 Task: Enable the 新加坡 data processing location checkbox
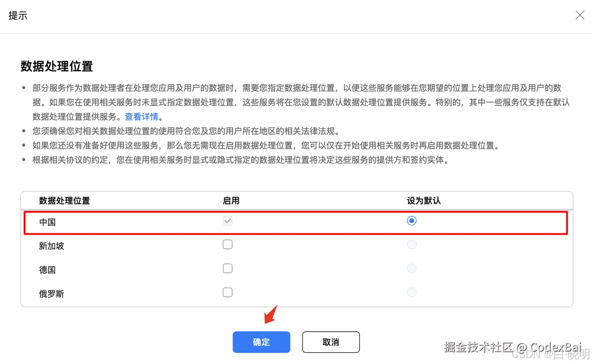228,244
